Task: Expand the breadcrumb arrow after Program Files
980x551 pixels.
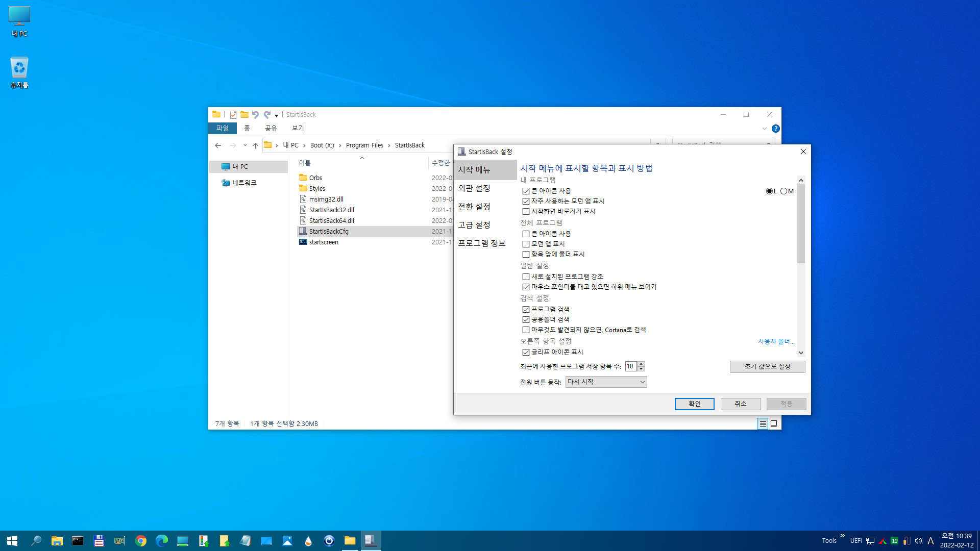Action: (389, 145)
